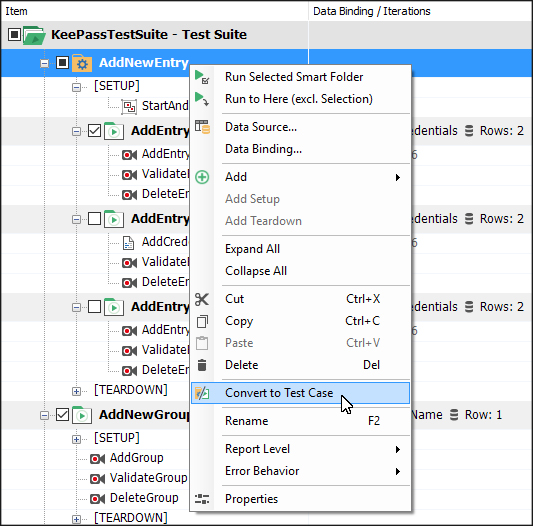Select the ValidateGroup module row
The image size is (533, 526).
tap(148, 478)
